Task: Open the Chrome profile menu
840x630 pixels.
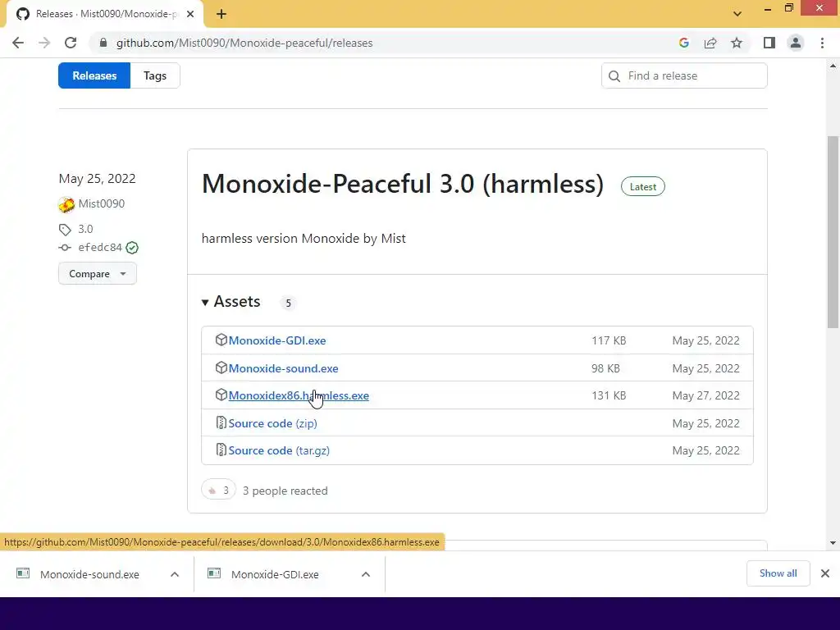Action: 796,43
